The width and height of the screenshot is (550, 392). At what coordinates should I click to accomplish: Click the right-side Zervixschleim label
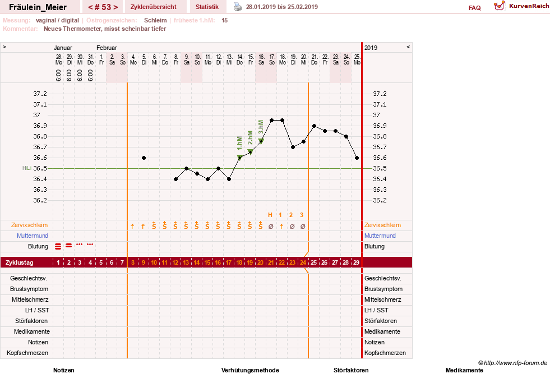[x=382, y=225]
